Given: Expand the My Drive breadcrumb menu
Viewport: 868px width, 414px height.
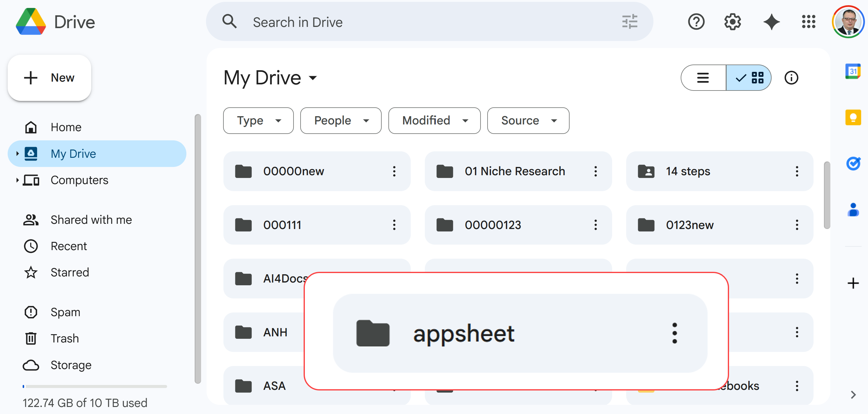Looking at the screenshot, I should point(313,78).
